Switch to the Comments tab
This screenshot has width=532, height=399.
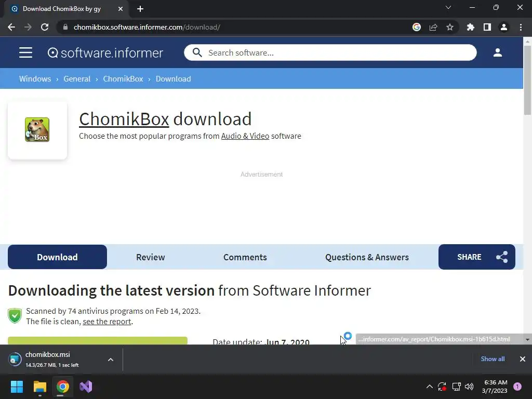245,257
